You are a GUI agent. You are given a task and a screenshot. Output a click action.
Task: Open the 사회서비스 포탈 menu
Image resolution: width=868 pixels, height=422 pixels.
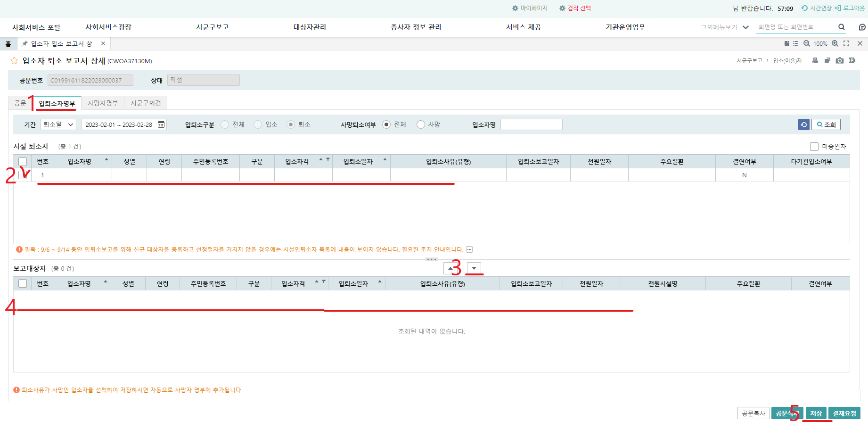[x=36, y=27]
